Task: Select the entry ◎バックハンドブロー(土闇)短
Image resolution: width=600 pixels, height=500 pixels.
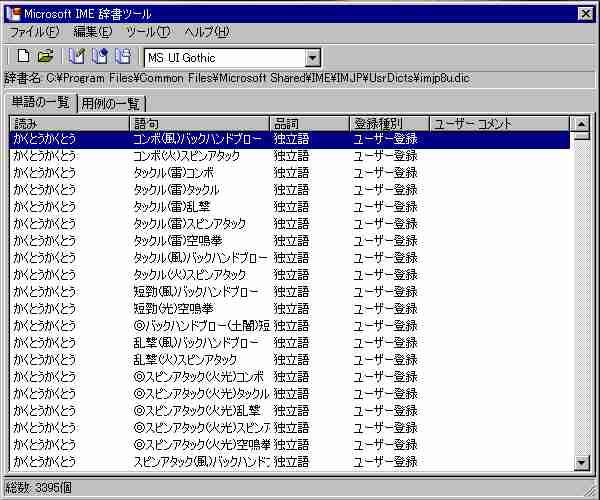Action: coord(290,326)
